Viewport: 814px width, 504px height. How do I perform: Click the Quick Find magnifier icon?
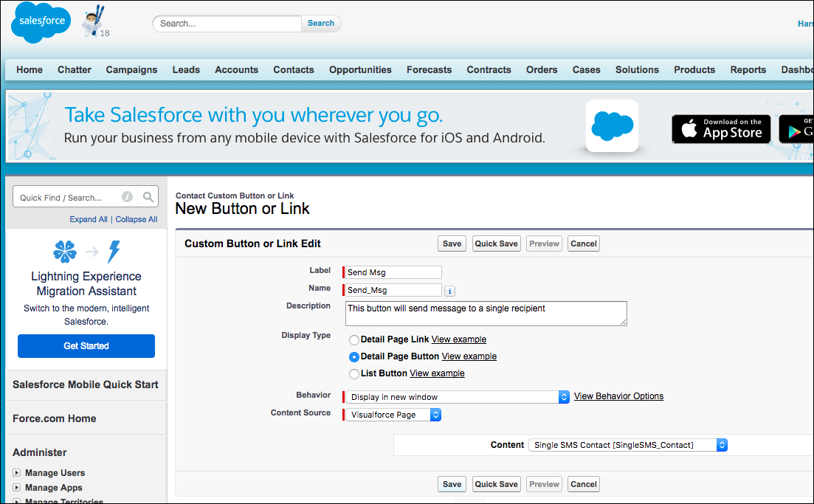(148, 197)
